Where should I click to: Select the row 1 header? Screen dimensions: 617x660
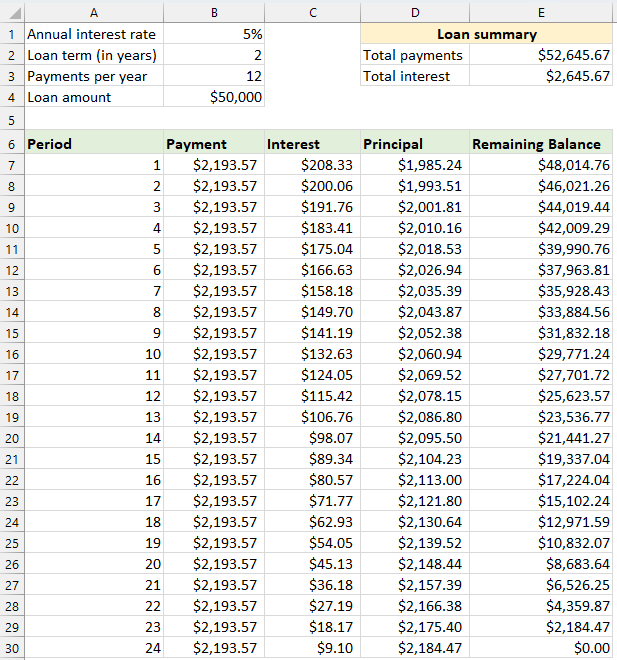pyautogui.click(x=11, y=34)
